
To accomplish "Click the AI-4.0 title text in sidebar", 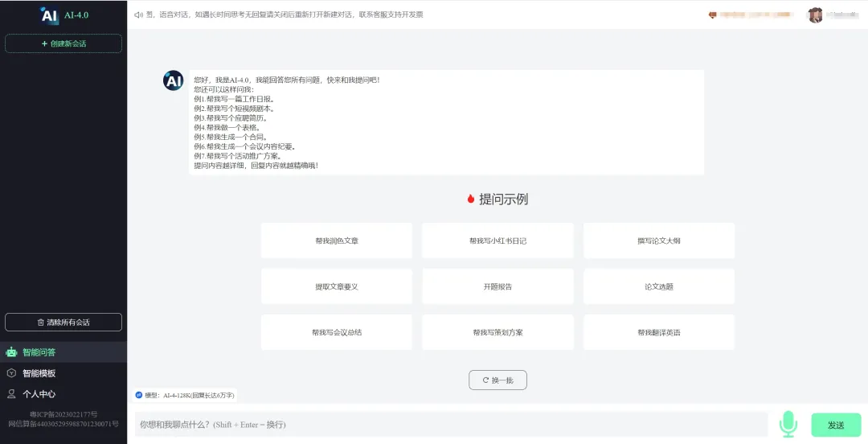I will point(76,15).
